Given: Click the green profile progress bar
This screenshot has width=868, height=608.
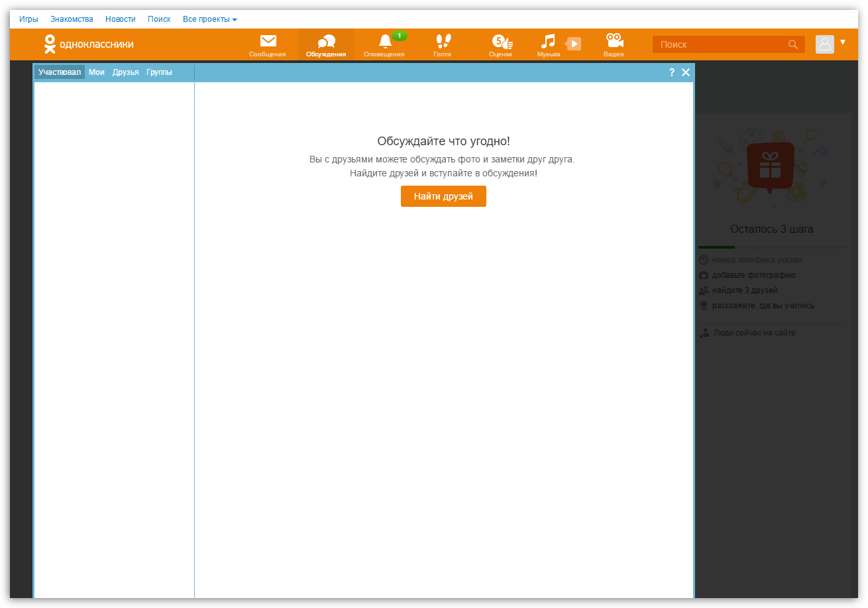Looking at the screenshot, I should [716, 247].
